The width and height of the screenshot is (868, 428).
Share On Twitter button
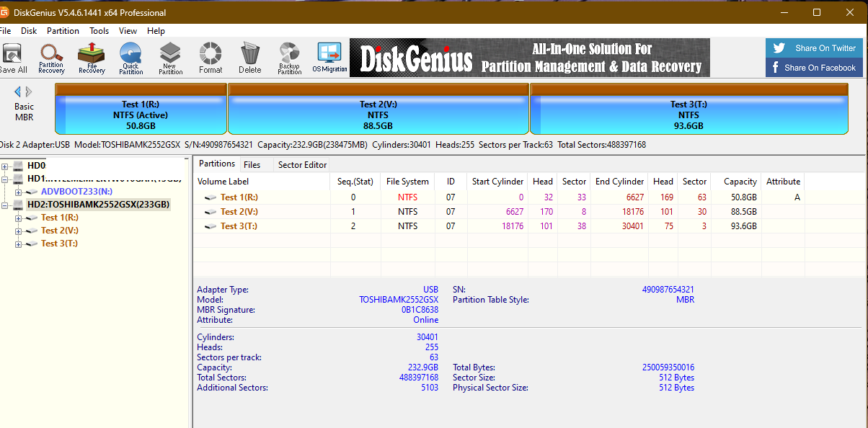[x=814, y=48]
